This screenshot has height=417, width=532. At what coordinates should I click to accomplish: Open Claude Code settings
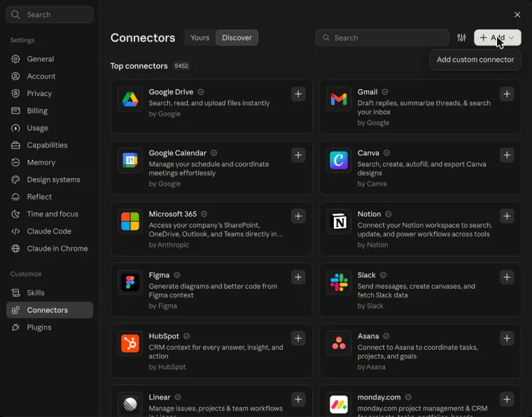pos(50,231)
